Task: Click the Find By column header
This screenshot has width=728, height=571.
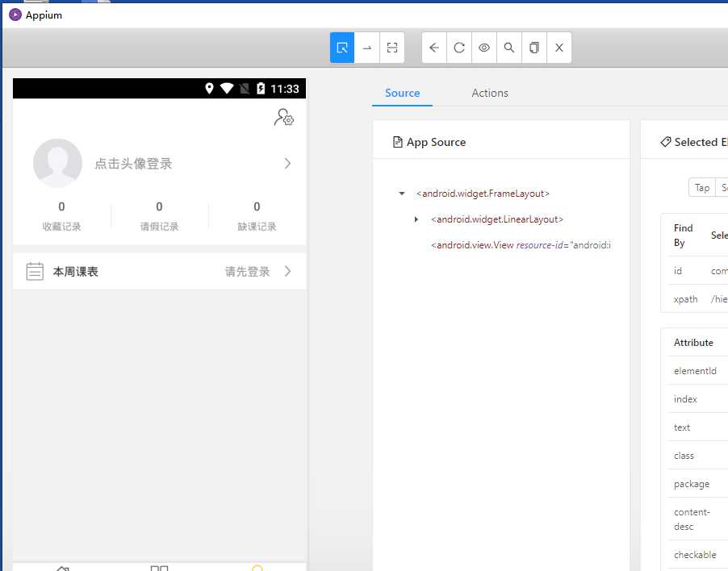Action: coord(683,235)
